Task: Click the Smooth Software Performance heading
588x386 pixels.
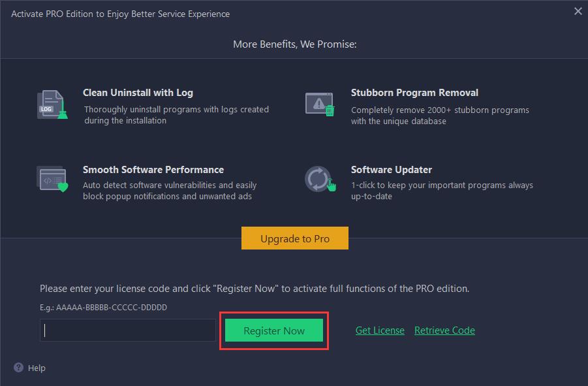Action: coord(153,170)
